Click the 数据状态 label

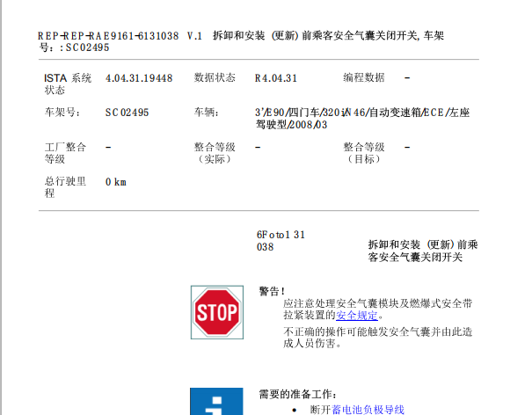pyautogui.click(x=215, y=77)
